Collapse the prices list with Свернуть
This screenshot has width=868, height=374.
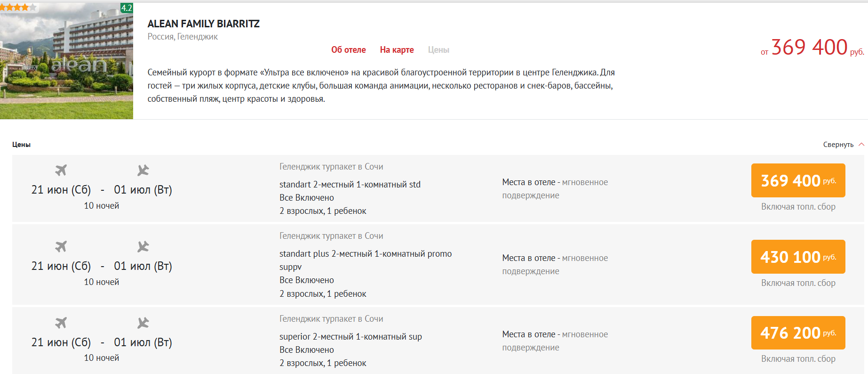point(838,145)
